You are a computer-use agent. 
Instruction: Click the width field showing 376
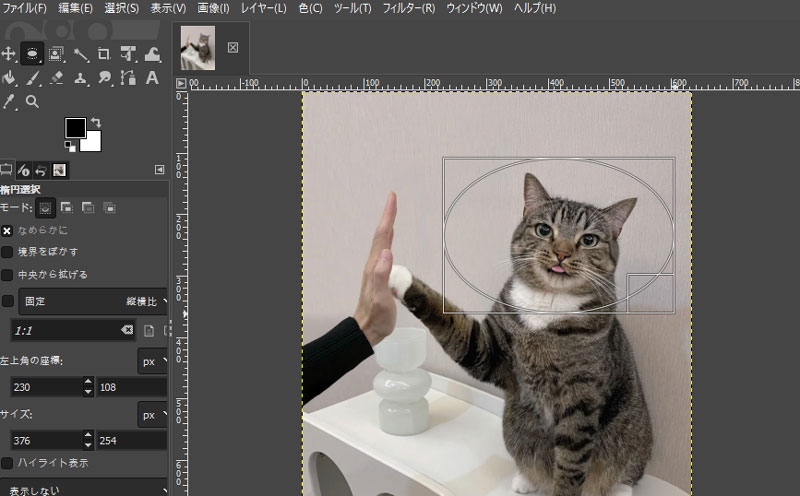(46, 440)
